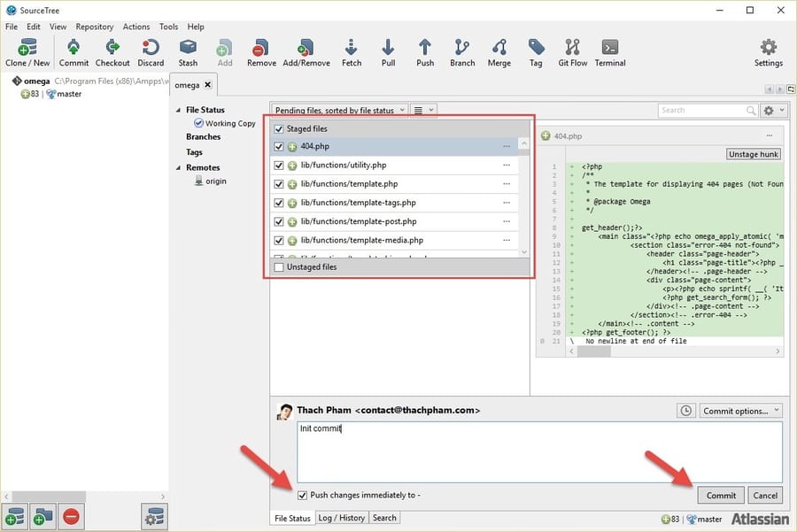The image size is (797, 532).
Task: Click the Unstage hunk button
Action: click(754, 154)
